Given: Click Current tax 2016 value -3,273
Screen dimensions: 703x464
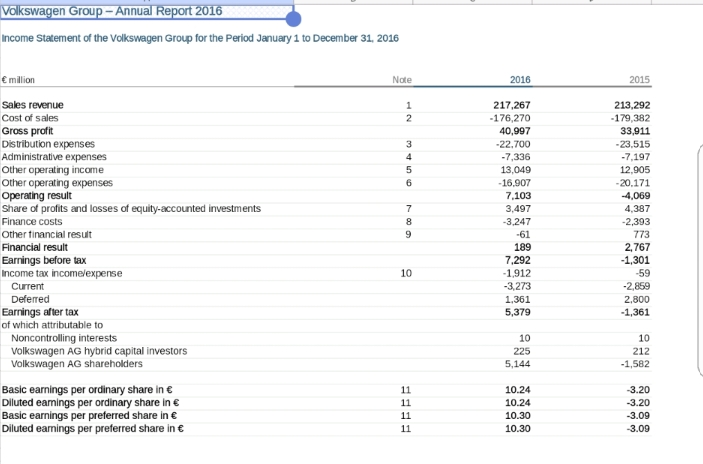Looking at the screenshot, I should tap(516, 286).
